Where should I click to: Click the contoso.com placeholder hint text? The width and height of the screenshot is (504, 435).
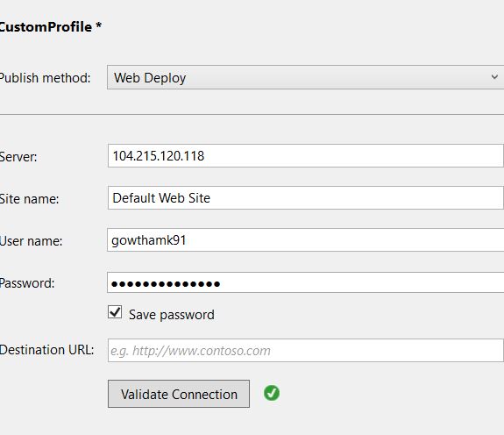[190, 351]
